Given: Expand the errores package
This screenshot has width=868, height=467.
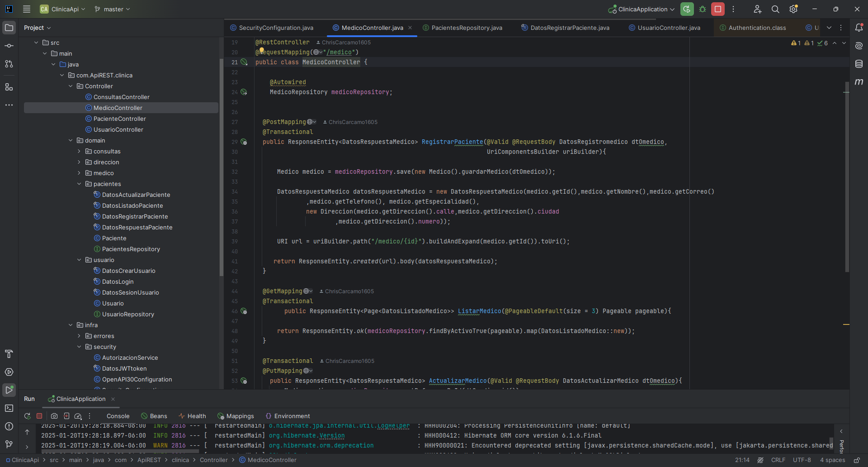Looking at the screenshot, I should (79, 336).
